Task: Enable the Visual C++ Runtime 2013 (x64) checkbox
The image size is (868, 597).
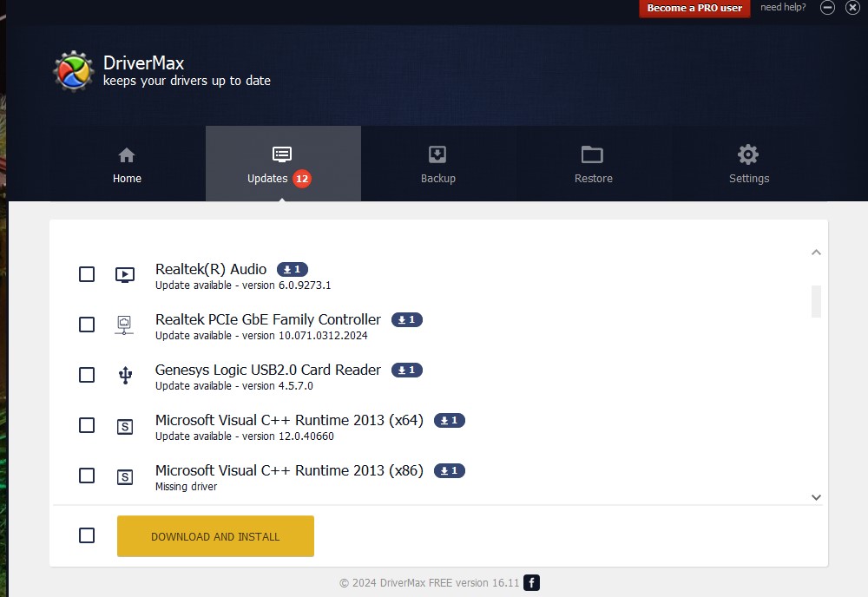Action: coord(87,425)
